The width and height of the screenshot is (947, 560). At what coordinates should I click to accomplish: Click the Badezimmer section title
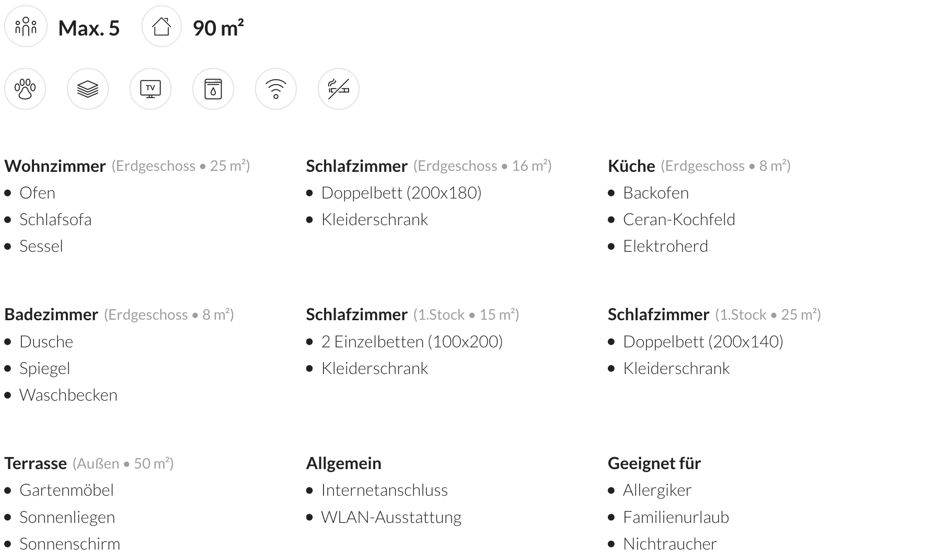[51, 314]
